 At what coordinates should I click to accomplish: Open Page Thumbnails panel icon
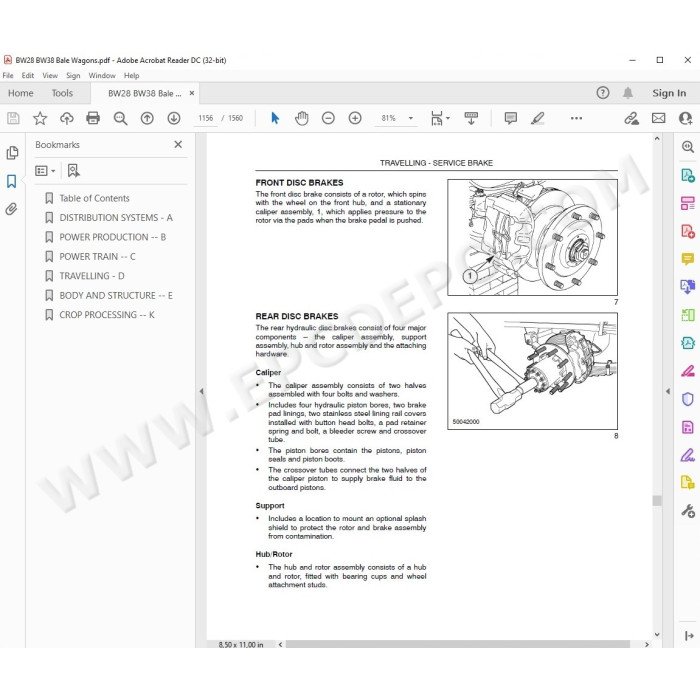click(x=12, y=153)
